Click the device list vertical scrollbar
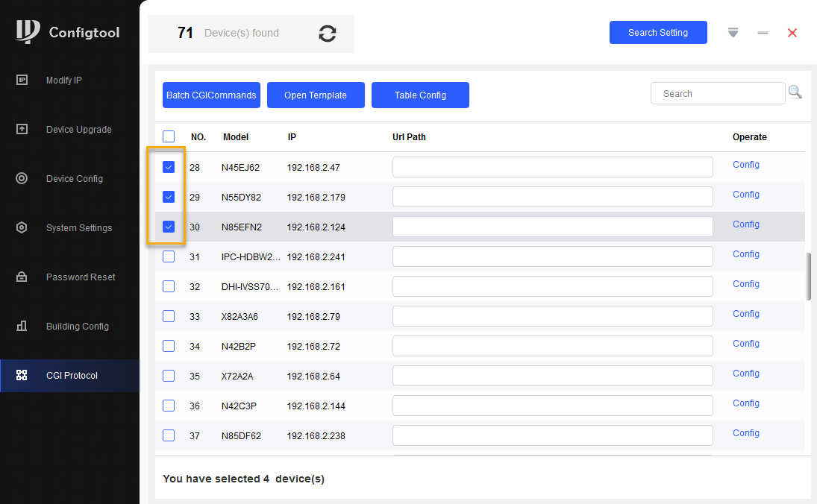Viewport: 817px width, 504px height. pyautogui.click(x=809, y=277)
